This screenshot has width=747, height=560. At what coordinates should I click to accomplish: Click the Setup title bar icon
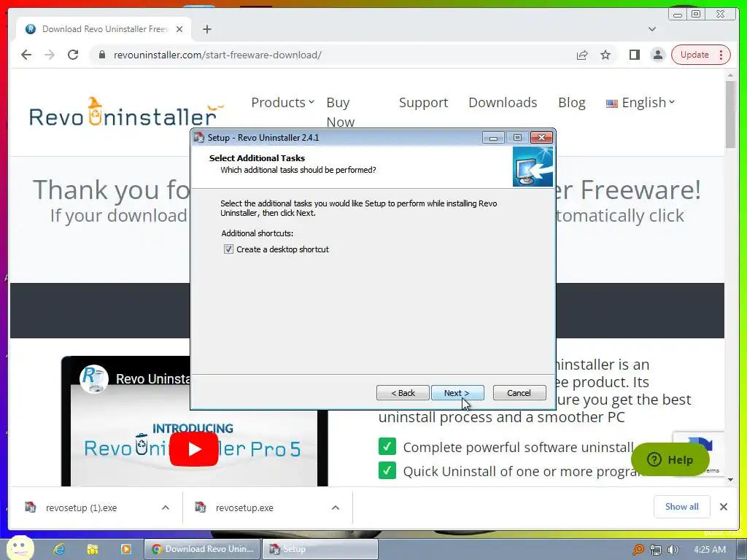pos(199,138)
